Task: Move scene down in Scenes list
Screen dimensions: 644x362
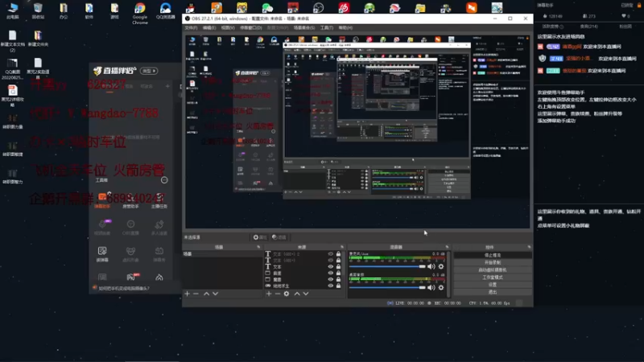Action: click(x=215, y=294)
